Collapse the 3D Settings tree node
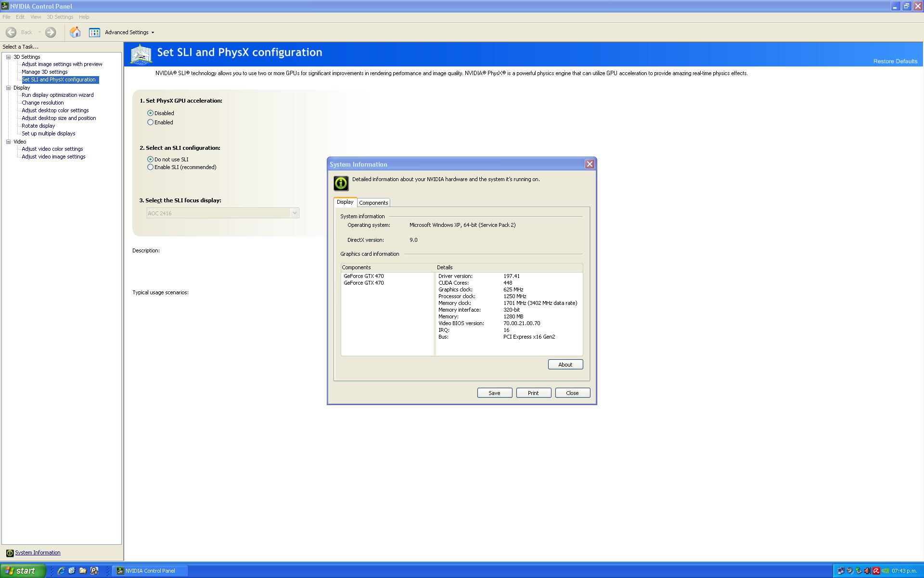This screenshot has width=924, height=578. click(x=8, y=57)
